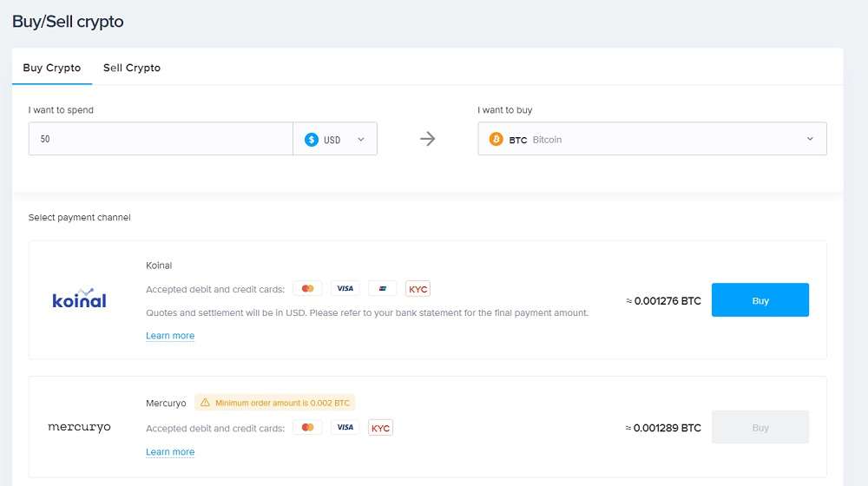Switch to the Buy Crypto tab
The height and width of the screenshot is (486, 868).
point(51,68)
